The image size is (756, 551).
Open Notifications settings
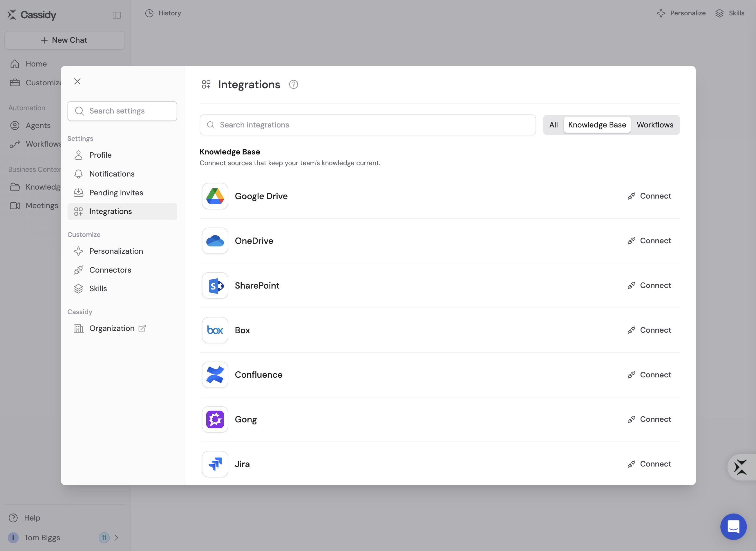pos(122,174)
